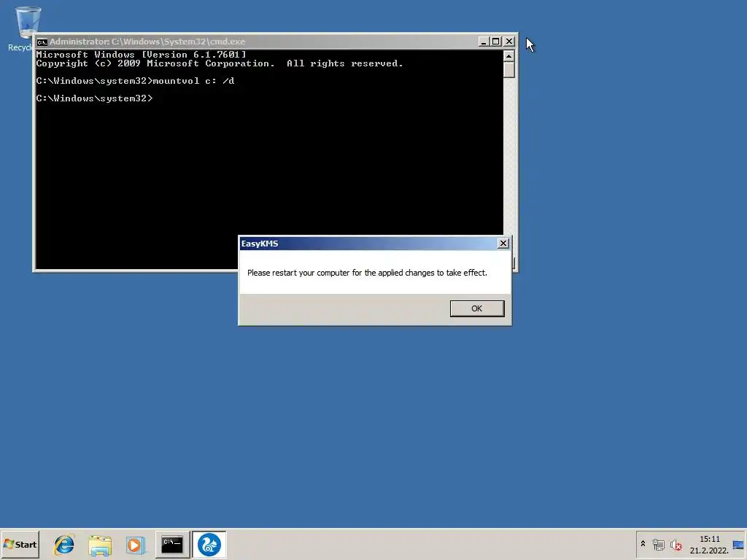Open the network status tray icon
This screenshot has width=747, height=560.
point(659,544)
